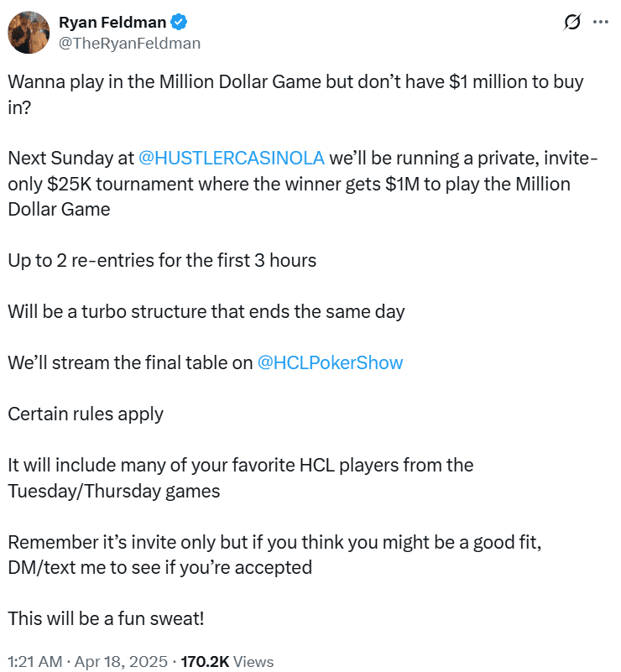Click the "Certain rules apply" line

(86, 414)
